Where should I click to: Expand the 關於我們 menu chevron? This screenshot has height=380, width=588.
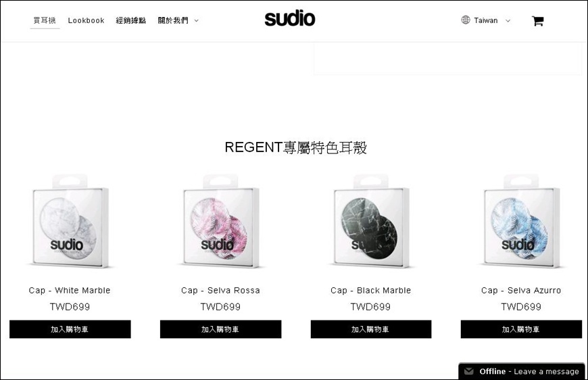click(196, 21)
